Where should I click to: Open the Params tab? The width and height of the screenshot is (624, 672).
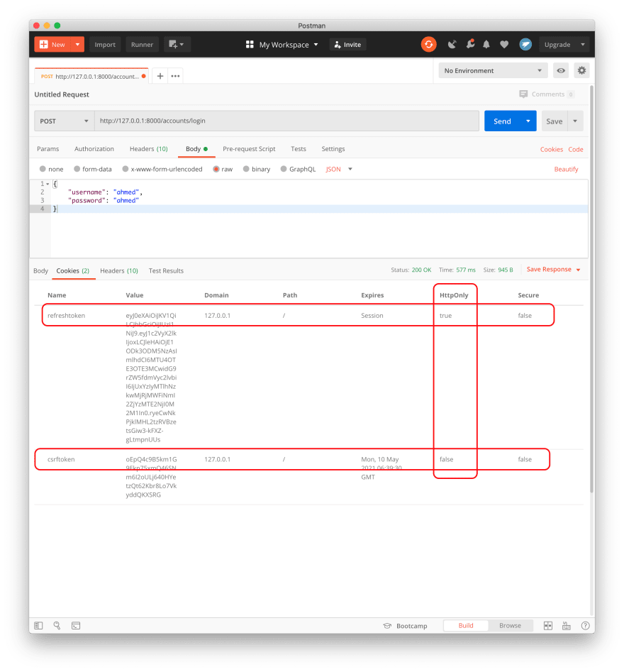pos(48,149)
